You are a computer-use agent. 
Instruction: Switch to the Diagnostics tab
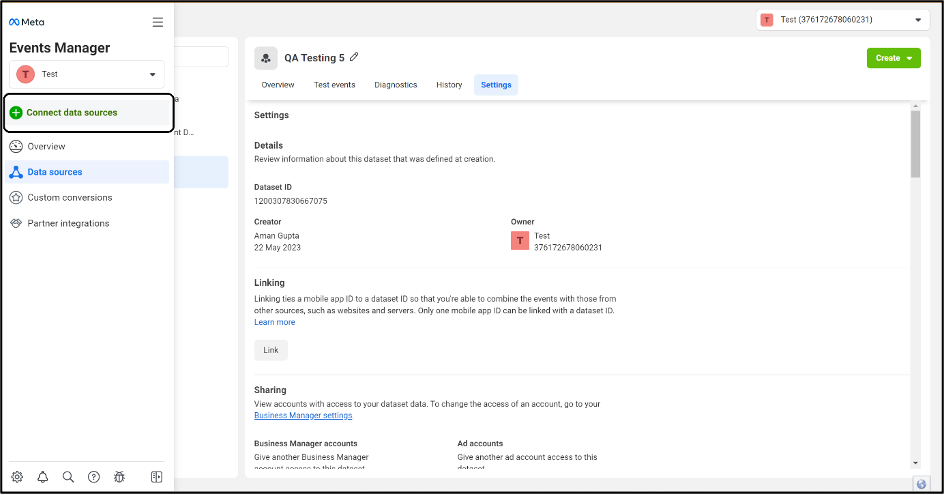point(395,85)
